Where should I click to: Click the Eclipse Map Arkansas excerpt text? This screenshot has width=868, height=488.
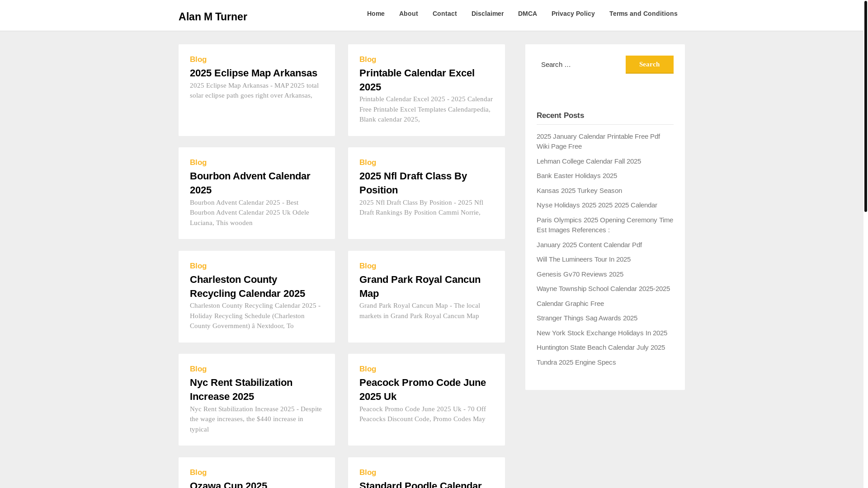254,90
